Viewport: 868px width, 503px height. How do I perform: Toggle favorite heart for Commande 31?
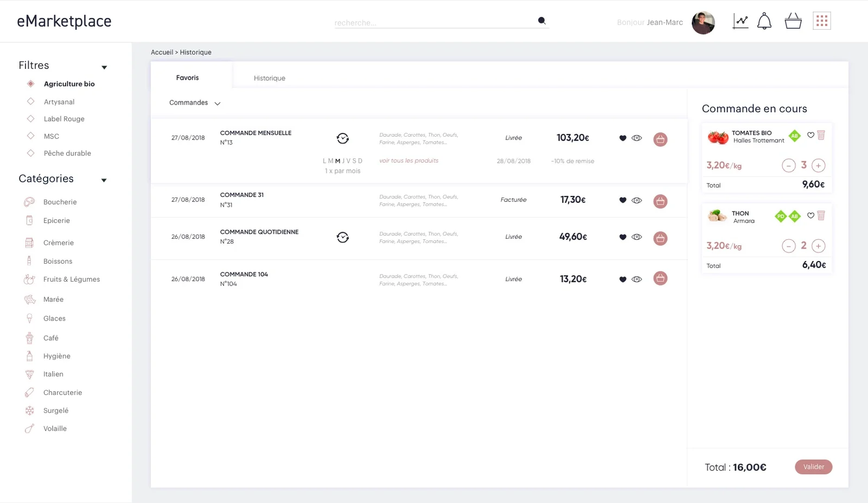(623, 200)
